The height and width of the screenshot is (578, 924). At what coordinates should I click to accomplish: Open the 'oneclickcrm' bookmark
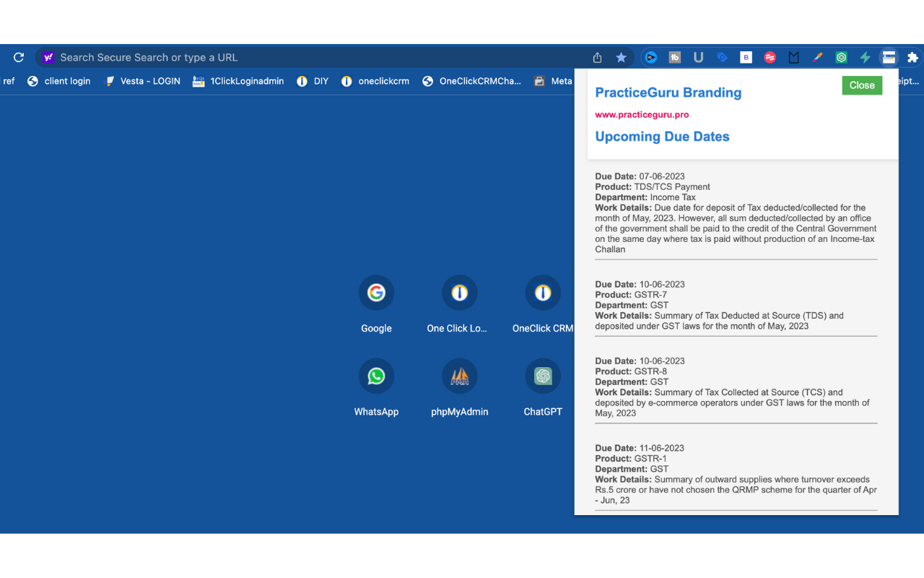375,81
